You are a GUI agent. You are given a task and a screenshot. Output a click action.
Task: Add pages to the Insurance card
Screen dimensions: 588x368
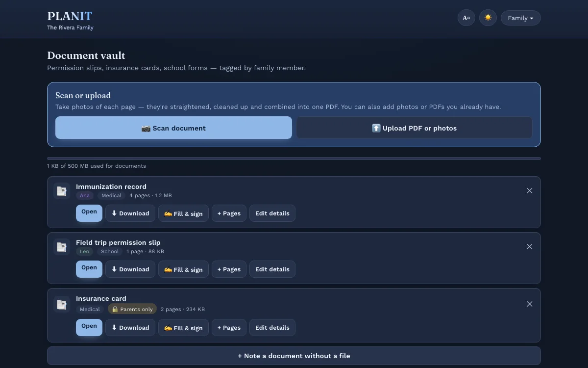pos(229,327)
